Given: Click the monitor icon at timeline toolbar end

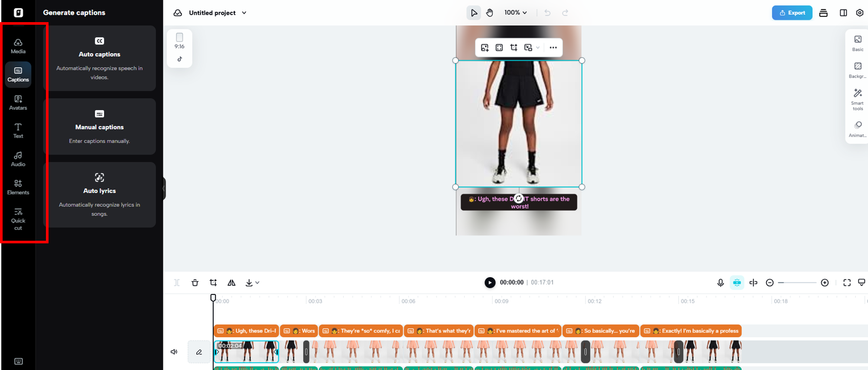Looking at the screenshot, I should pos(861,283).
